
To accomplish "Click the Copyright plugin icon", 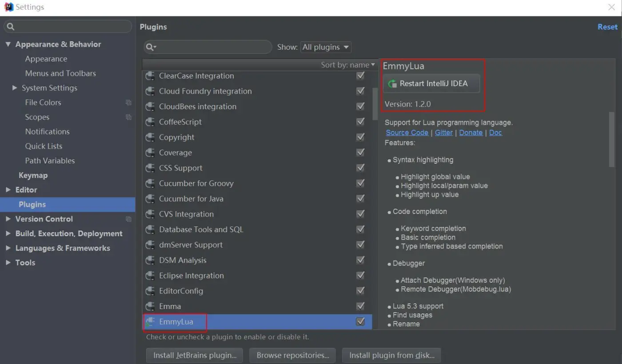I will coord(150,138).
